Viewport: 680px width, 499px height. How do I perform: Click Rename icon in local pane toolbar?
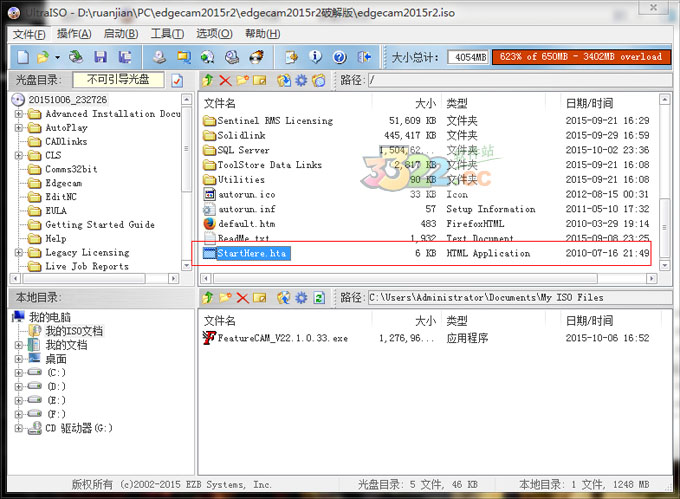click(259, 298)
